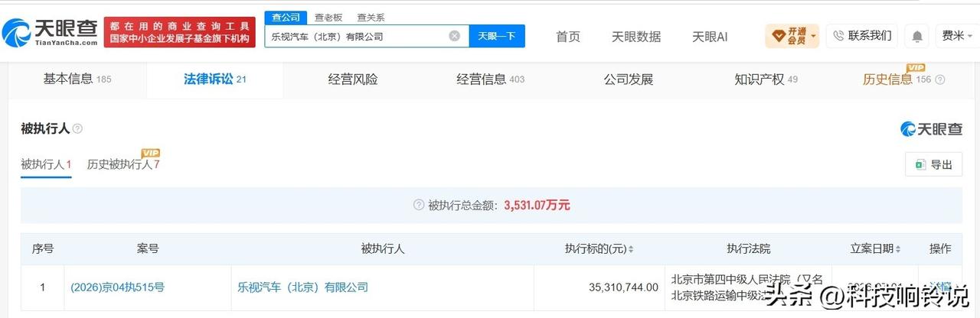Image resolution: width=980 pixels, height=318 pixels.
Task: Open the notifications bell icon
Action: coord(916,36)
